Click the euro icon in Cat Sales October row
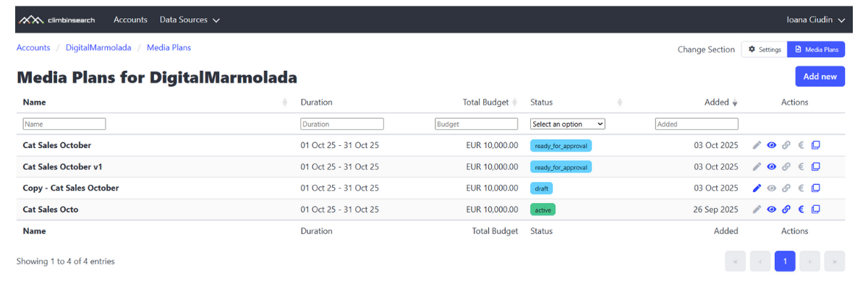The width and height of the screenshot is (868, 289). pos(801,145)
